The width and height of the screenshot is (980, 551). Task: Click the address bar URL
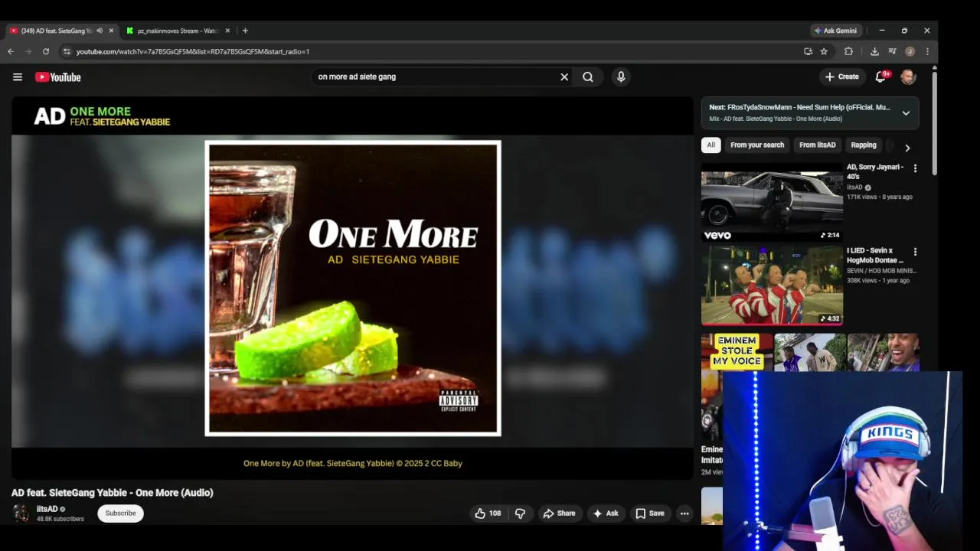[x=193, y=51]
